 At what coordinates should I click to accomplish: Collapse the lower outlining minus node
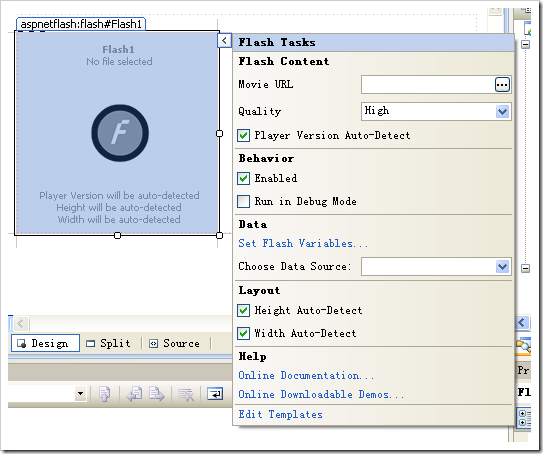[525, 268]
